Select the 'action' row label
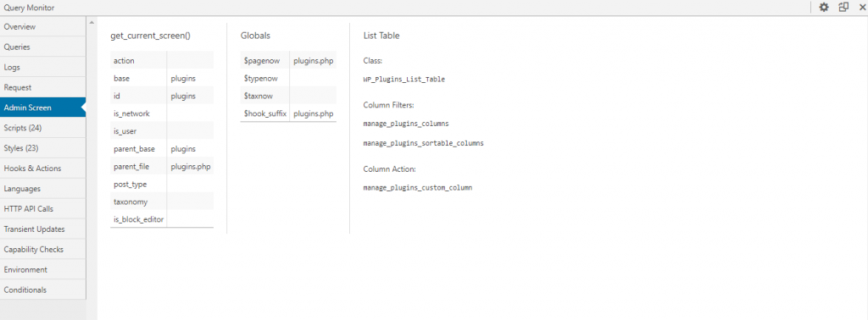 [124, 60]
